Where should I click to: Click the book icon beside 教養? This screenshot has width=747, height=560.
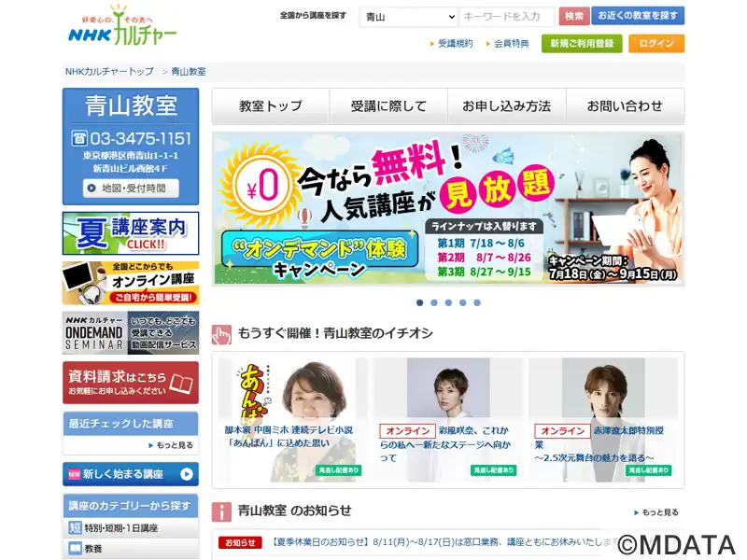coord(76,548)
